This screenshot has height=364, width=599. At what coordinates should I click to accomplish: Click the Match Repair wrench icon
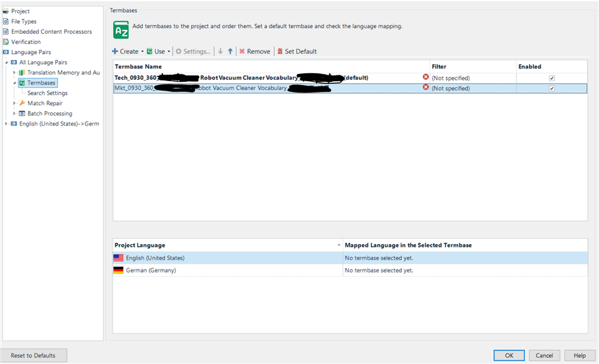coord(22,103)
